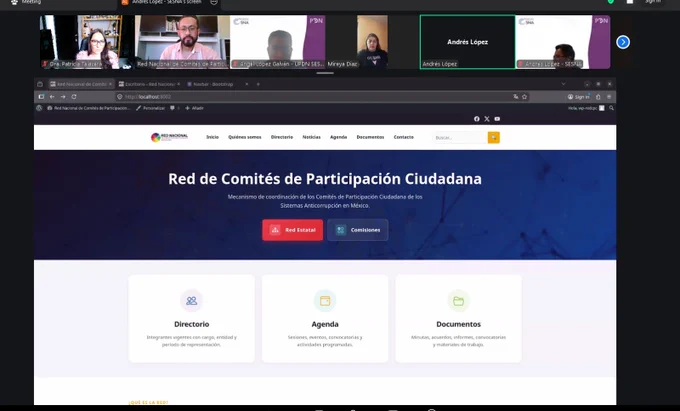
Task: Click the site info shield icon before URL
Action: (x=120, y=97)
